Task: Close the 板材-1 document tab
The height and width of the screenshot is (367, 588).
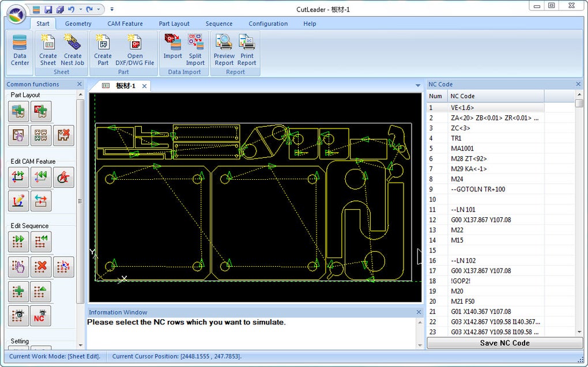Action: pyautogui.click(x=144, y=86)
